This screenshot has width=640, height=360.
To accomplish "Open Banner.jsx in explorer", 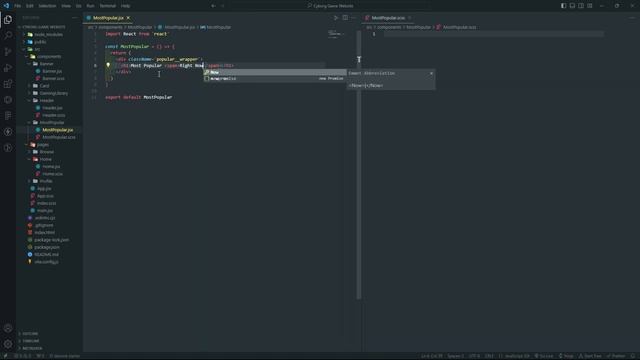I will (x=52, y=71).
